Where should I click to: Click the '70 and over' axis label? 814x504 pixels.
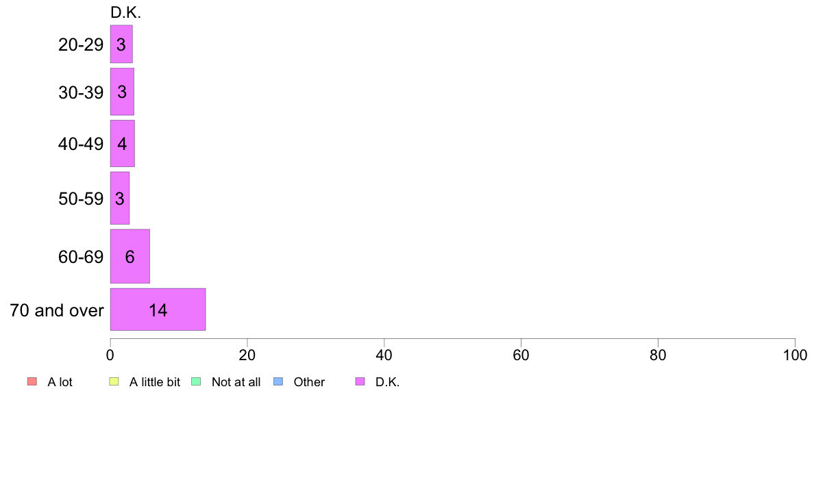coord(57,310)
